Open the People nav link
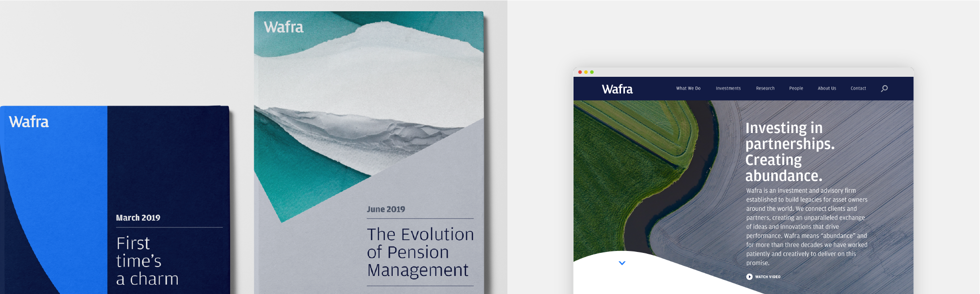 (796, 89)
